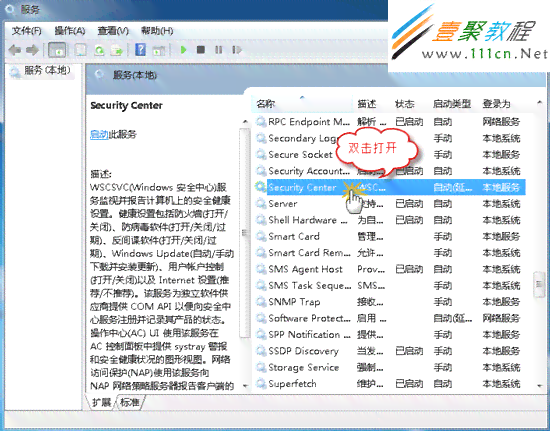Image resolution: width=550 pixels, height=431 pixels.
Task: Click the description pane scrollbar thumb
Action: click(245, 233)
